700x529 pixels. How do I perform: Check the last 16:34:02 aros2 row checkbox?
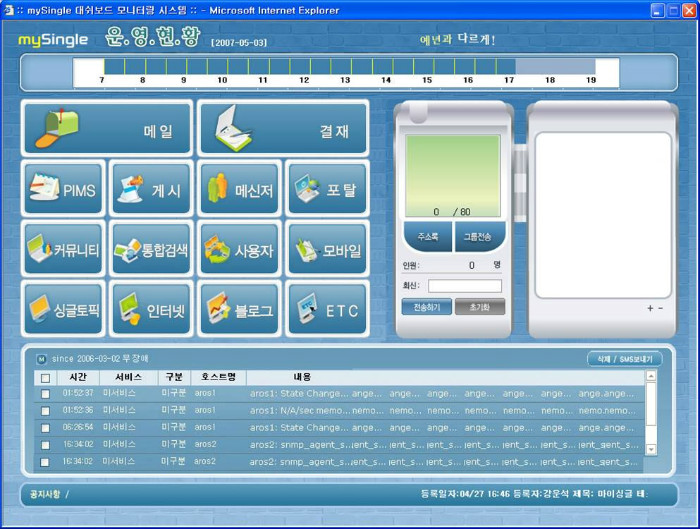45,462
